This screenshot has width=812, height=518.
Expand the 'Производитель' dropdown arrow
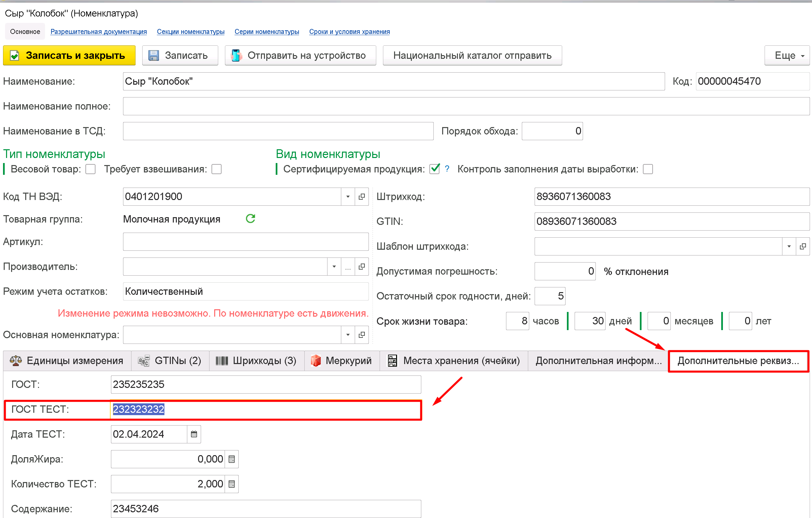click(x=334, y=267)
